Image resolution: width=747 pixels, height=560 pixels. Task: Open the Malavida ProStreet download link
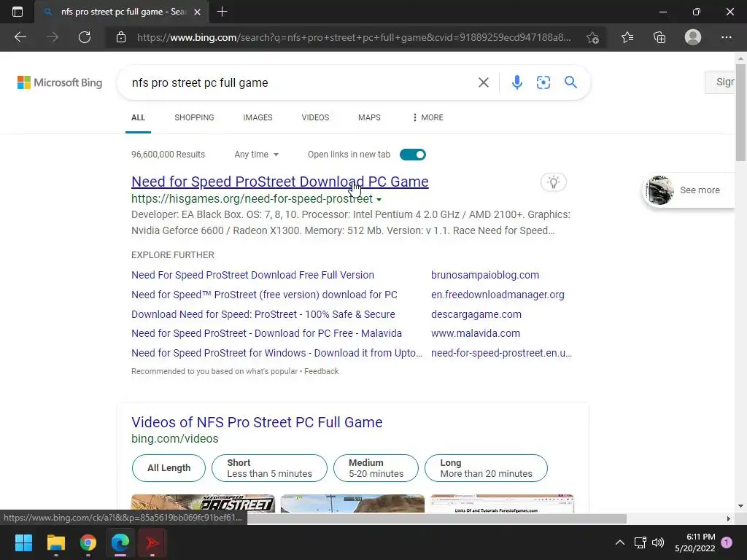click(266, 333)
